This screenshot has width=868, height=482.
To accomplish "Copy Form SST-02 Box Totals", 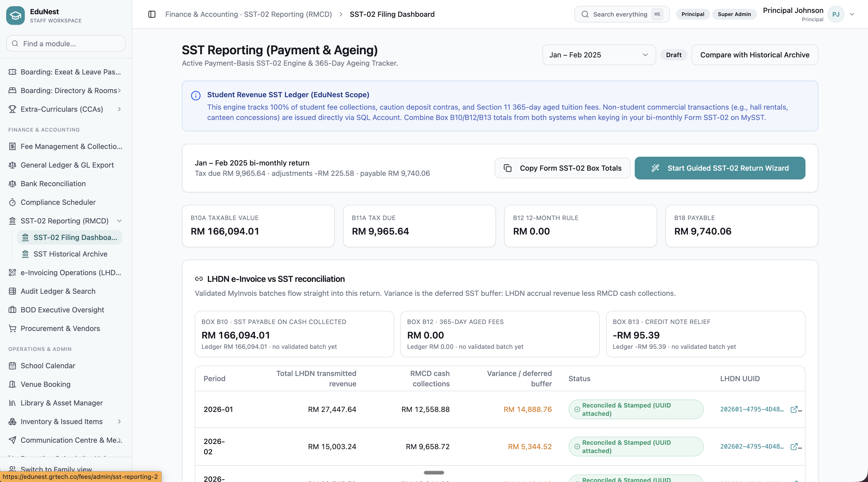I will tap(562, 168).
